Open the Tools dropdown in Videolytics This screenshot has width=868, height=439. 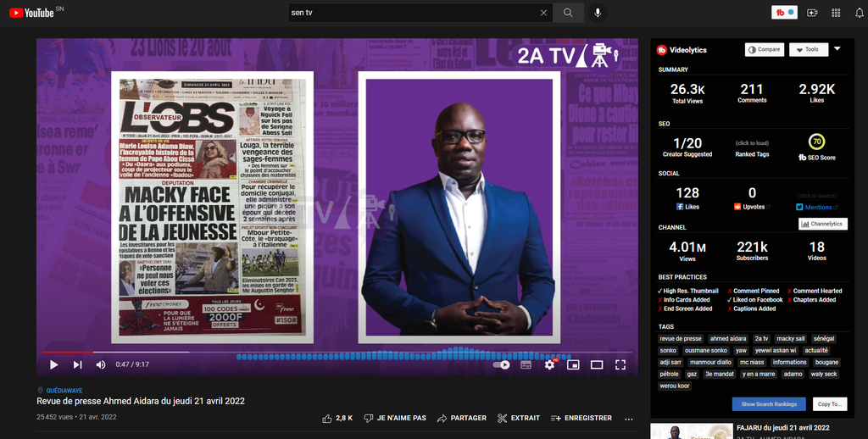[x=808, y=49]
